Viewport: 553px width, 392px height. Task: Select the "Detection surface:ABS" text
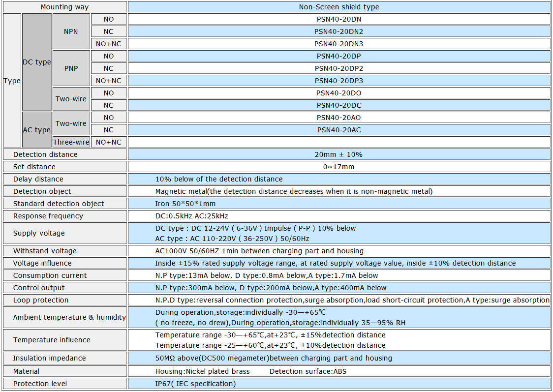coord(308,371)
